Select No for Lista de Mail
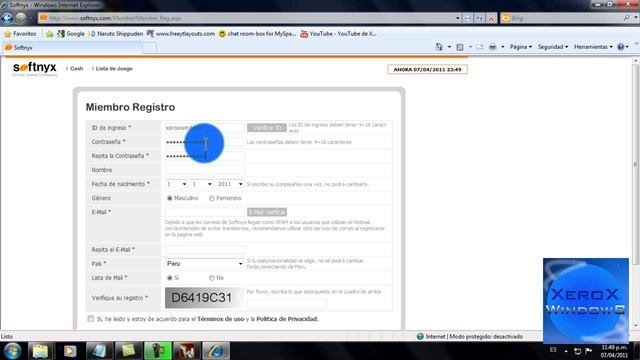Image resolution: width=640 pixels, height=360 pixels. coord(212,278)
